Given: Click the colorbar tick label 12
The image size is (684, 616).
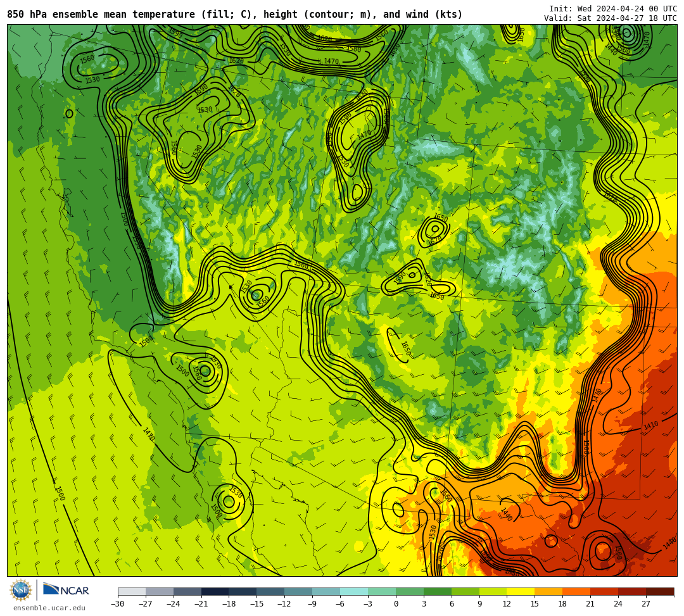Looking at the screenshot, I should coord(507,604).
